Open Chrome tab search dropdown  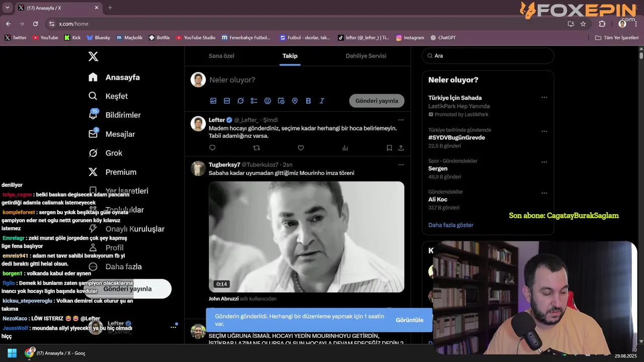(x=8, y=8)
